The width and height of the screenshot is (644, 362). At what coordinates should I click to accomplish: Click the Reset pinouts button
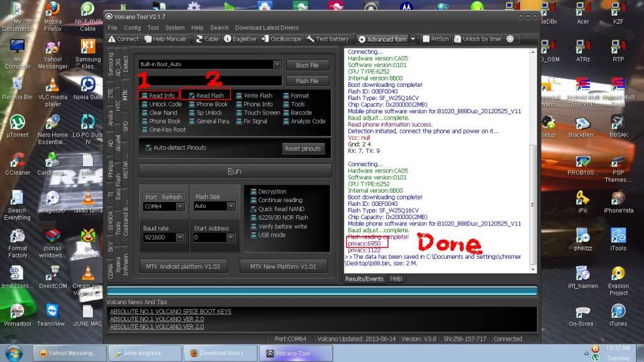pos(303,149)
